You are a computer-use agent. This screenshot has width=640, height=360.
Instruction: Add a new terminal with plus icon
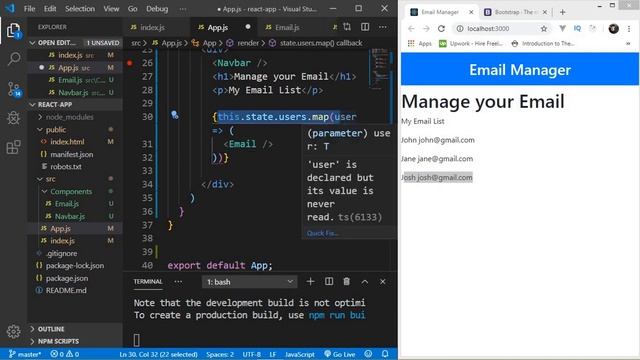[310, 282]
